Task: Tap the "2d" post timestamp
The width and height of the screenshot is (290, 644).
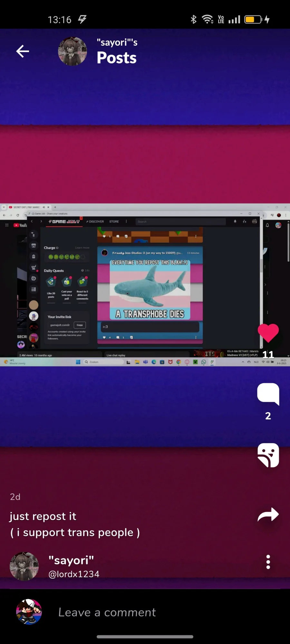Action: click(15, 497)
